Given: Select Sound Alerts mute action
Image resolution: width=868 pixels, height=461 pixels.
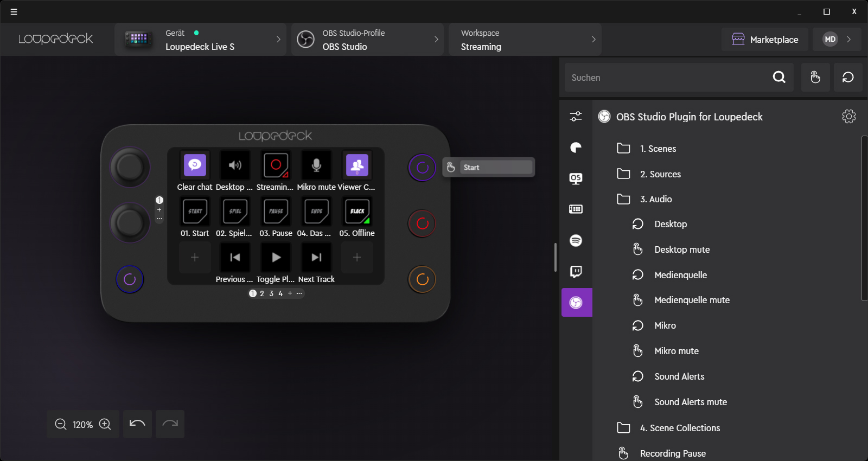Looking at the screenshot, I should 690,402.
